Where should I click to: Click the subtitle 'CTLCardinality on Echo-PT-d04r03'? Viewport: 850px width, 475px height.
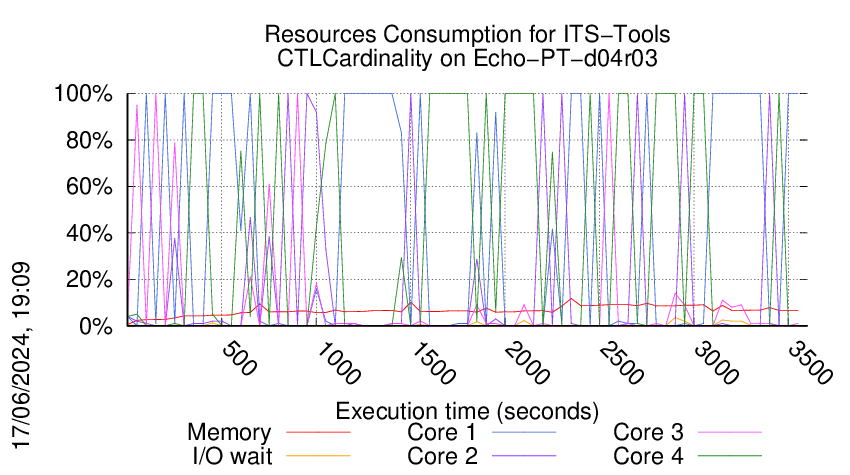click(467, 58)
